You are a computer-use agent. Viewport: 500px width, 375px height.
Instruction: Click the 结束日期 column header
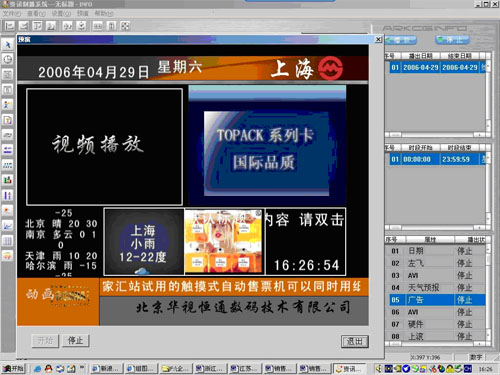460,56
